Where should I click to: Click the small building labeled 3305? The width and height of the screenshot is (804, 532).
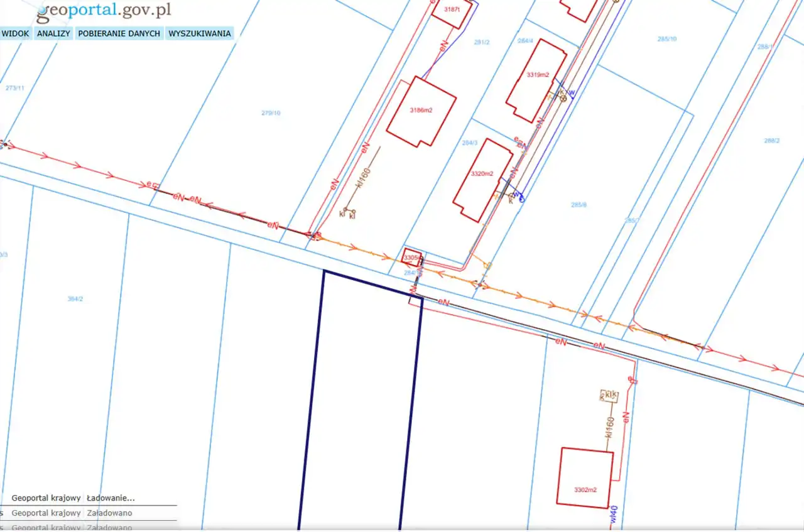coord(411,257)
